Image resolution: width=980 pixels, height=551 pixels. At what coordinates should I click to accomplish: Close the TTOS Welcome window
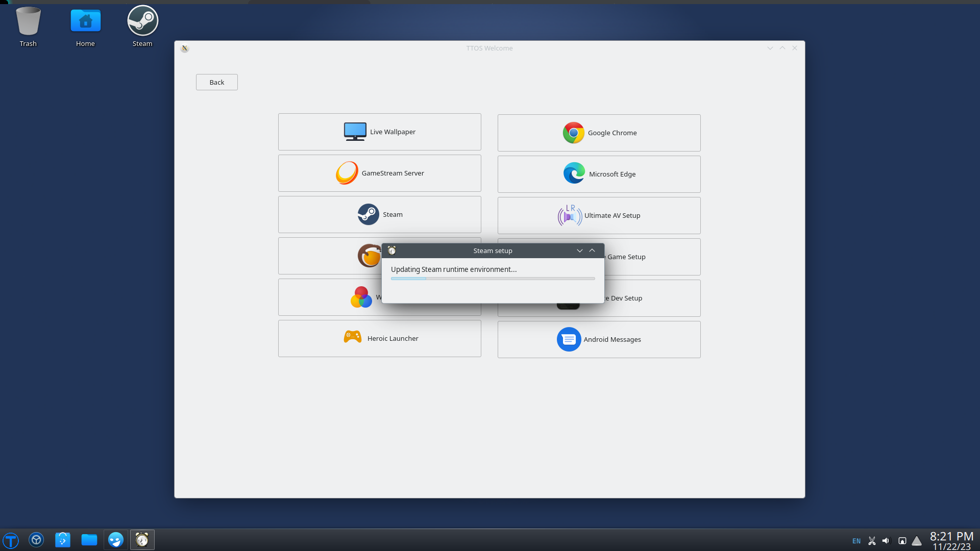pyautogui.click(x=795, y=48)
